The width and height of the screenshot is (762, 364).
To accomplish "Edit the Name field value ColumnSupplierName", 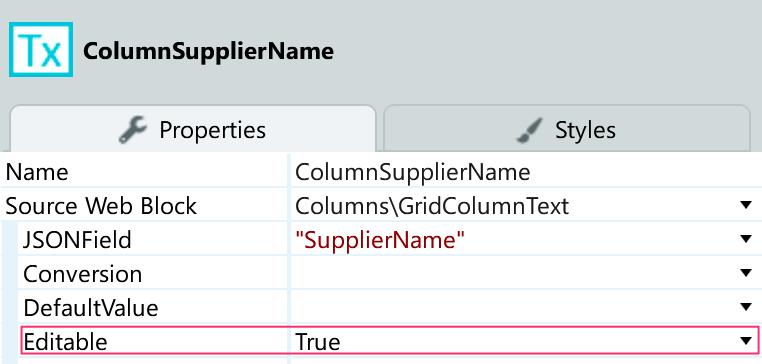I will pos(413,172).
